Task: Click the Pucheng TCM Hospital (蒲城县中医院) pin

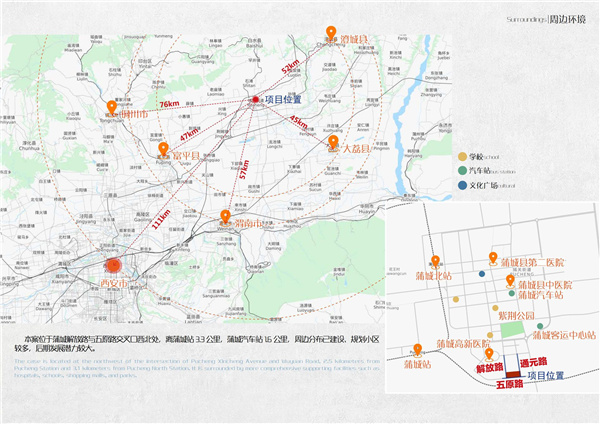Action: tap(510, 280)
